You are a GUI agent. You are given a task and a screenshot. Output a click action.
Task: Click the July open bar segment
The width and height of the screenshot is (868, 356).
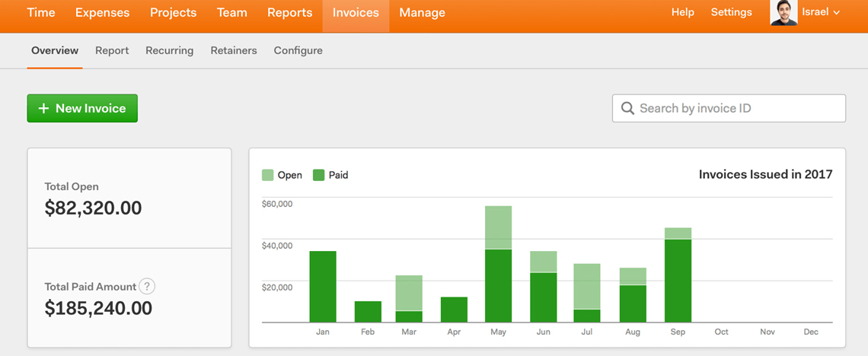coord(587,286)
